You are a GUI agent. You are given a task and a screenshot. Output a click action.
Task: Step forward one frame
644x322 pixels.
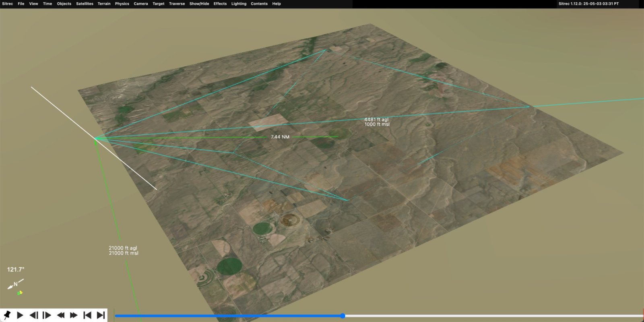coord(47,315)
